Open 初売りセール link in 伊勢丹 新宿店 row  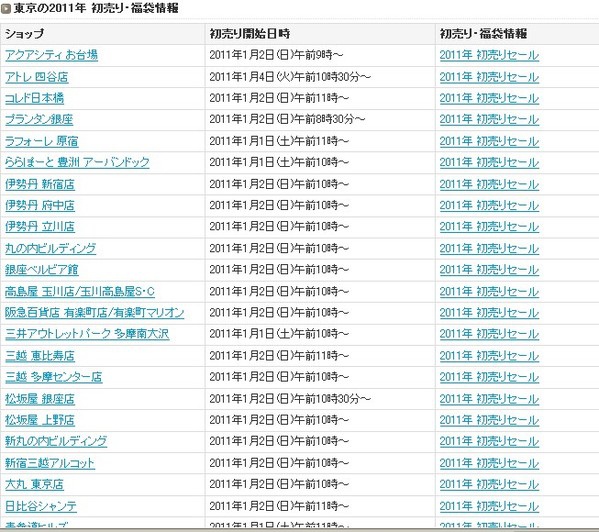[489, 184]
